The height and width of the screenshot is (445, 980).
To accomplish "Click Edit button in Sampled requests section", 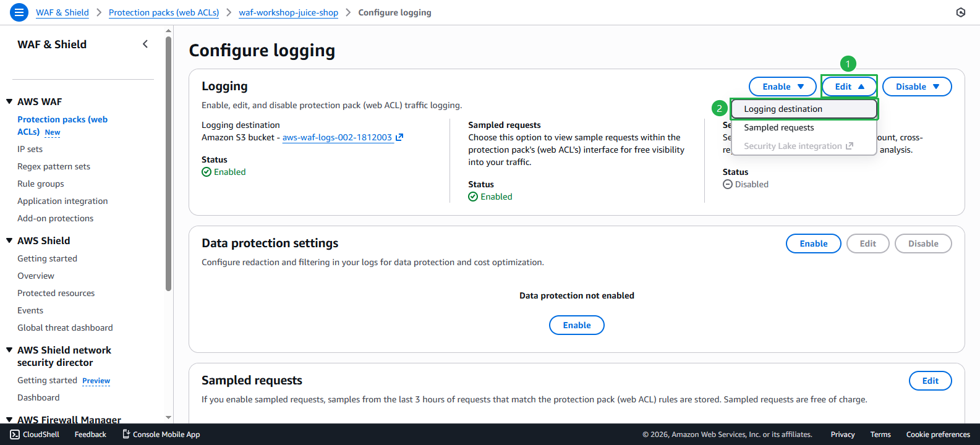I will [931, 381].
